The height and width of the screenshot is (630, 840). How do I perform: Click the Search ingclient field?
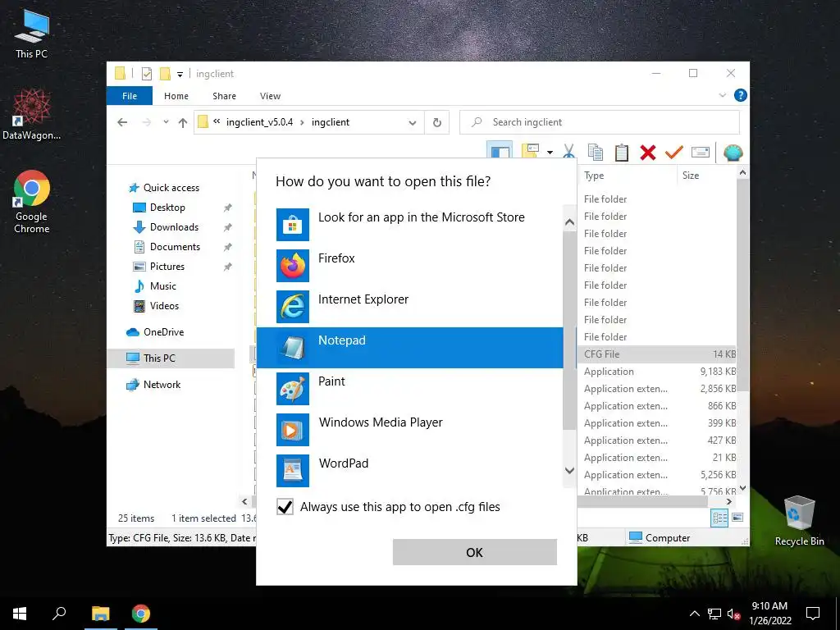[600, 122]
